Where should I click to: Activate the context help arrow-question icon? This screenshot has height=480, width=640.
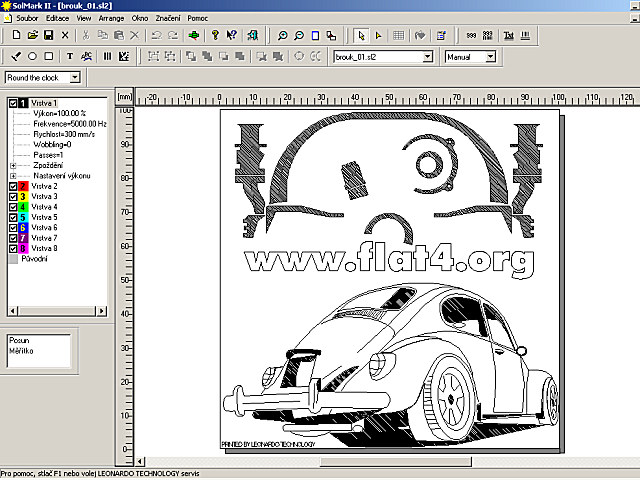tap(231, 35)
